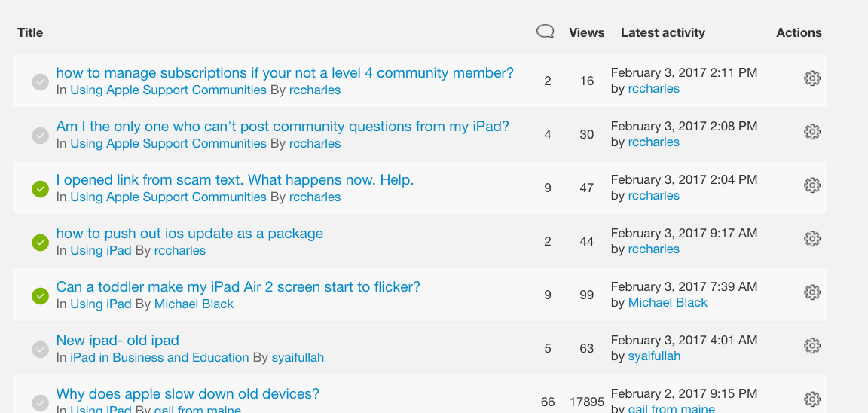Open iPad in Business and Education community
This screenshot has width=868, height=413.
(x=159, y=358)
